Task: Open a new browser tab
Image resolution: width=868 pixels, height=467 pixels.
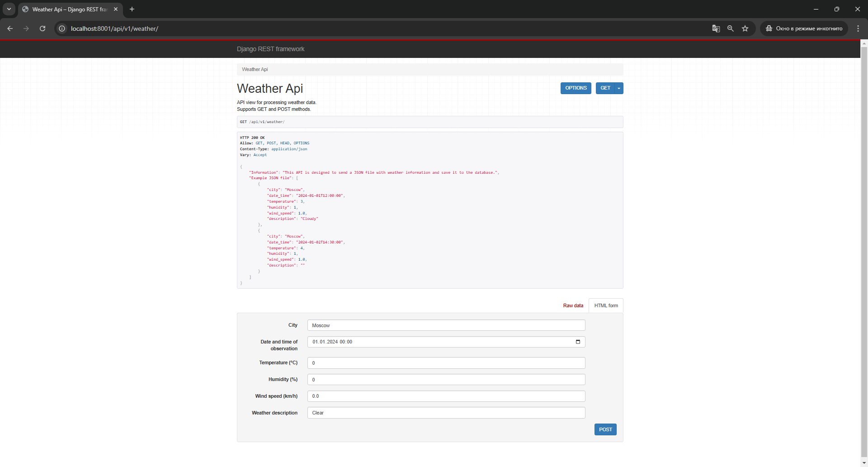Action: tap(132, 9)
